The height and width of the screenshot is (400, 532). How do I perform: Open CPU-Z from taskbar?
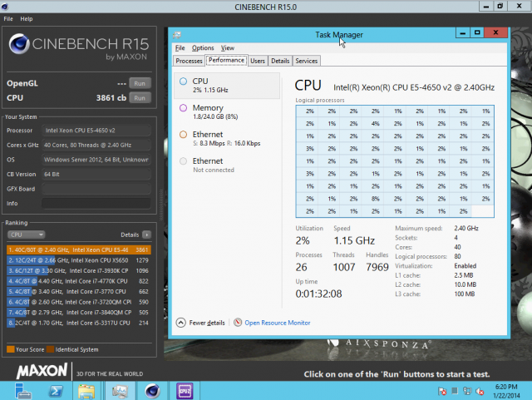[x=185, y=391]
